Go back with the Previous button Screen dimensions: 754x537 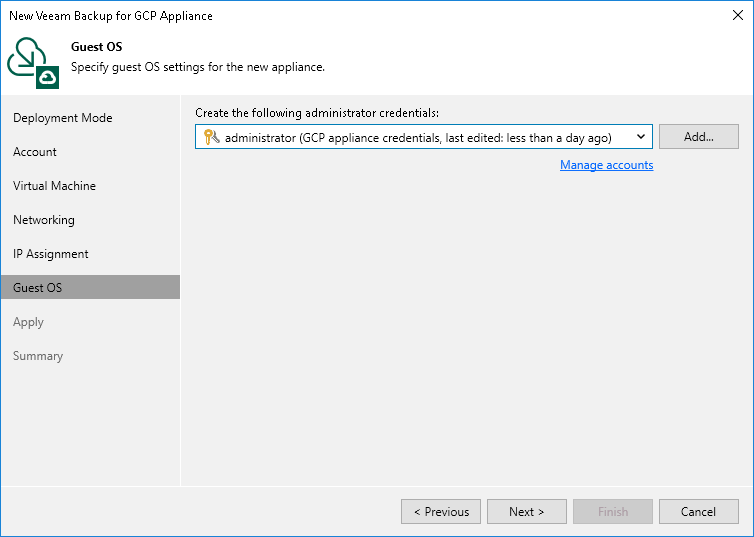pyautogui.click(x=440, y=512)
